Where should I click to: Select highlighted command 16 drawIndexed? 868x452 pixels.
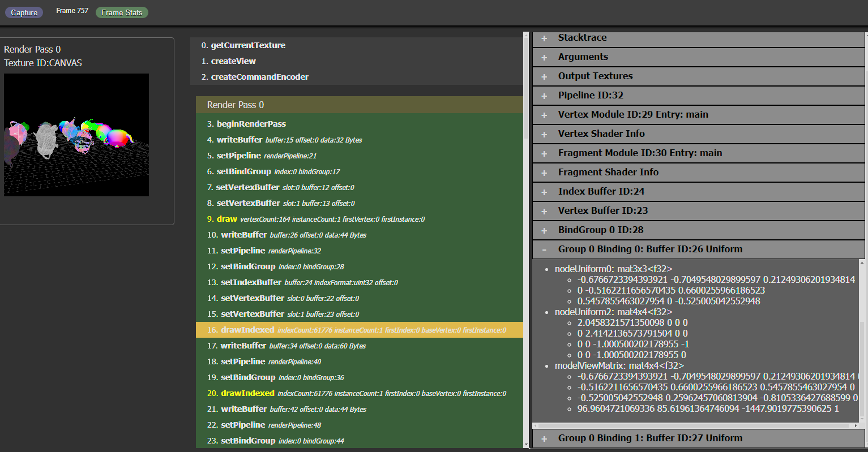pos(360,330)
